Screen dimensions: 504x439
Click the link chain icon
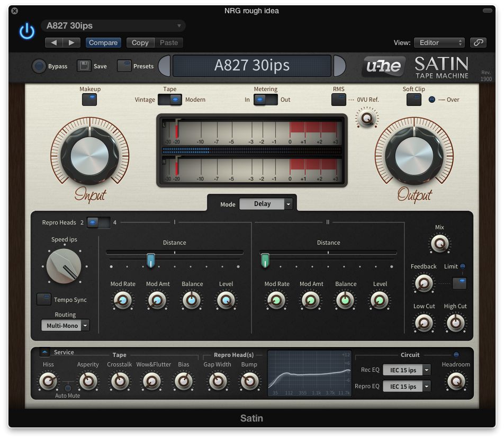click(478, 42)
